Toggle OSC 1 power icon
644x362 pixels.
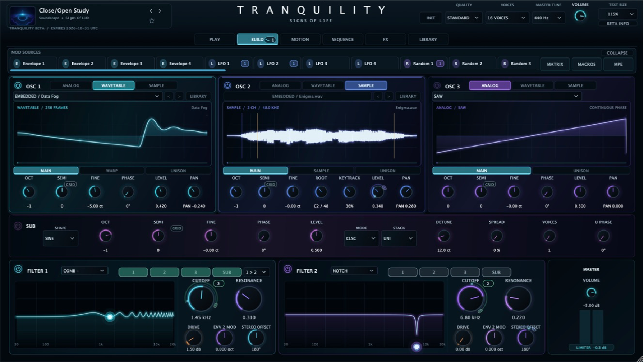point(18,85)
